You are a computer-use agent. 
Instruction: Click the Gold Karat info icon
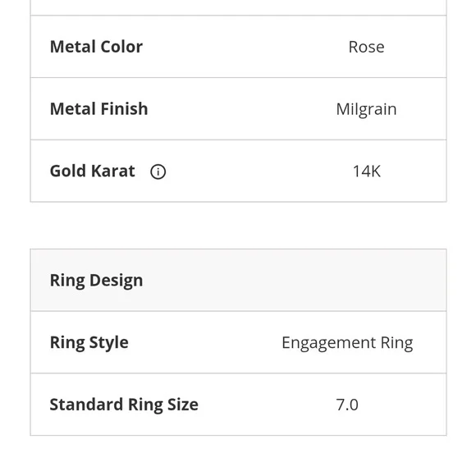point(158,172)
